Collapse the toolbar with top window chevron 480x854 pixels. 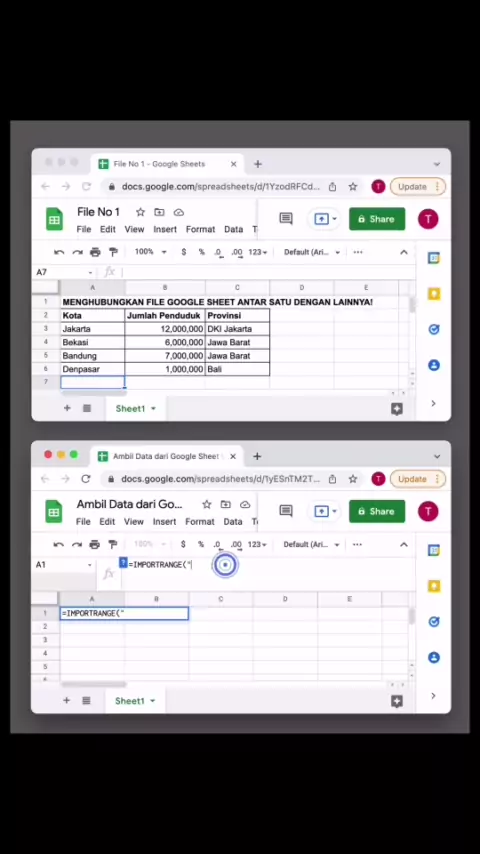[x=404, y=252]
